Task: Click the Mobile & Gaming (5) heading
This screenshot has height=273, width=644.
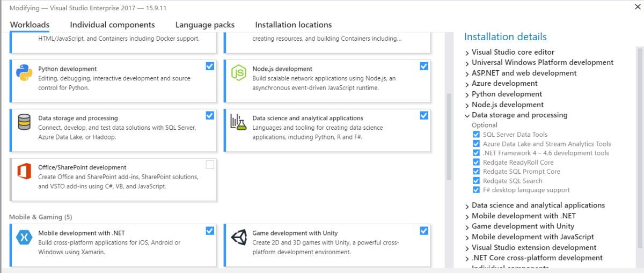Action: (41, 217)
